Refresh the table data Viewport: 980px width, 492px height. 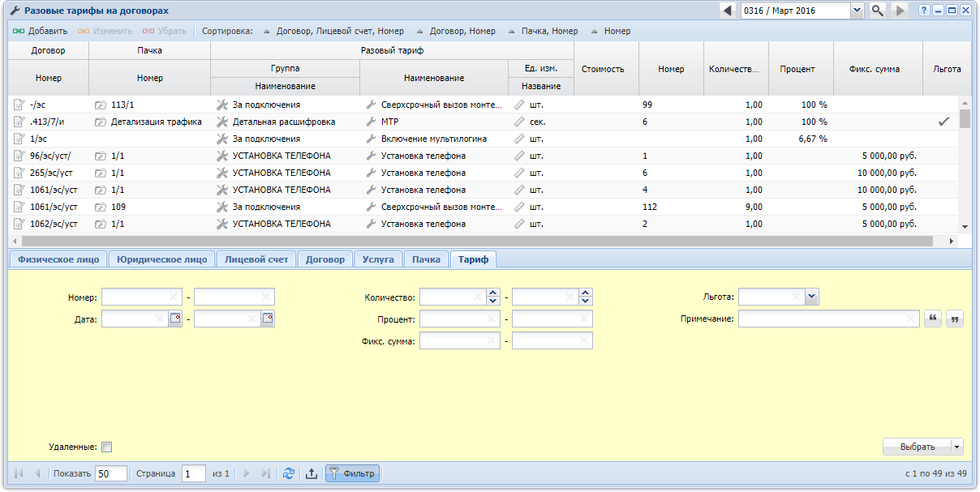[x=288, y=473]
